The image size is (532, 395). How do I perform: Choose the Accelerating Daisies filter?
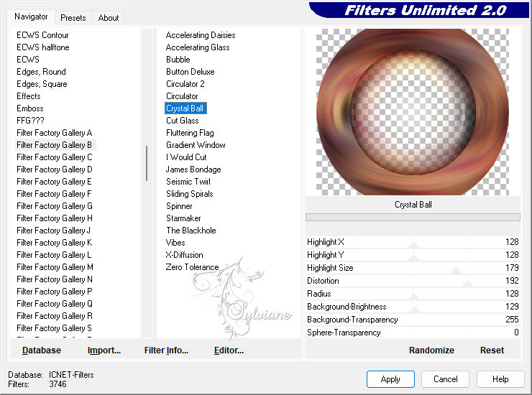tap(201, 35)
